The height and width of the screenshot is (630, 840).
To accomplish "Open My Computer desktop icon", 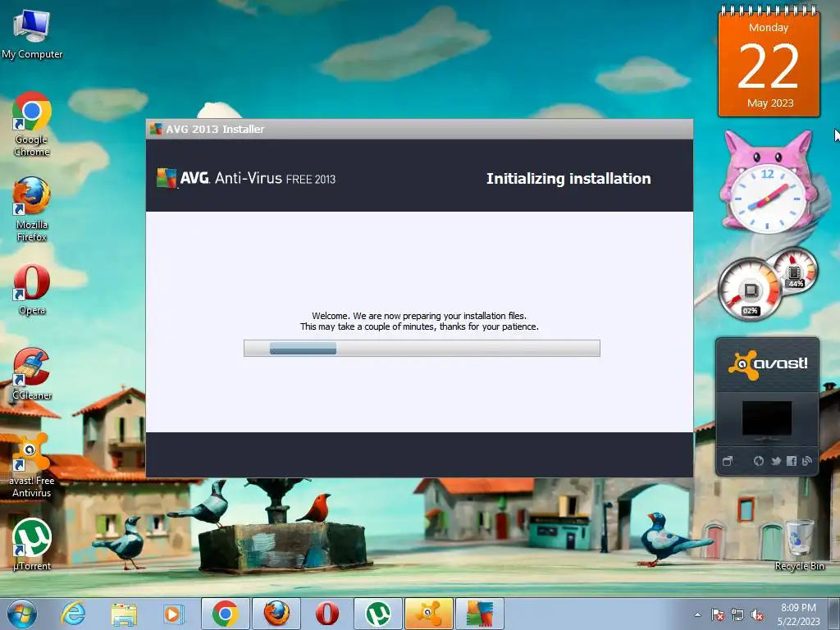I will tap(32, 34).
